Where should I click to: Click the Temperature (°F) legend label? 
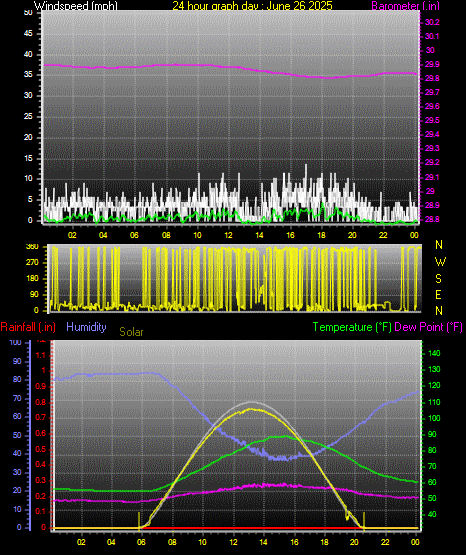pyautogui.click(x=352, y=327)
